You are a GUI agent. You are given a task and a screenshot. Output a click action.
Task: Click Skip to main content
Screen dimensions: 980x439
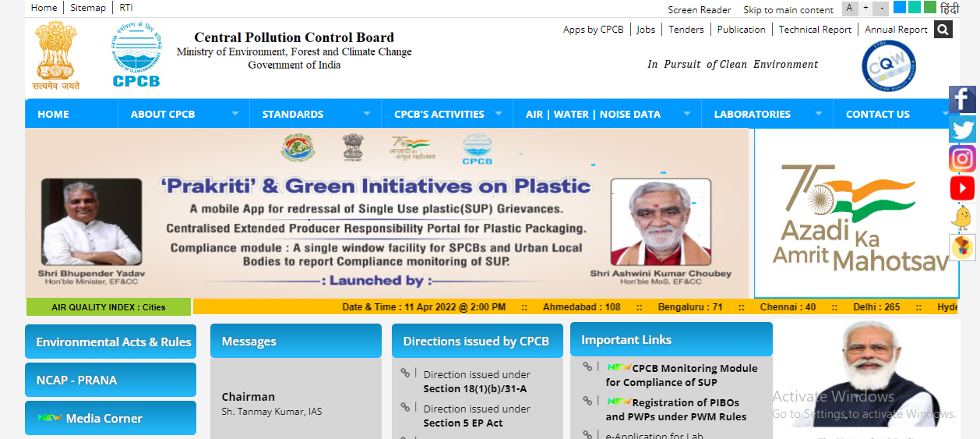[x=788, y=10]
